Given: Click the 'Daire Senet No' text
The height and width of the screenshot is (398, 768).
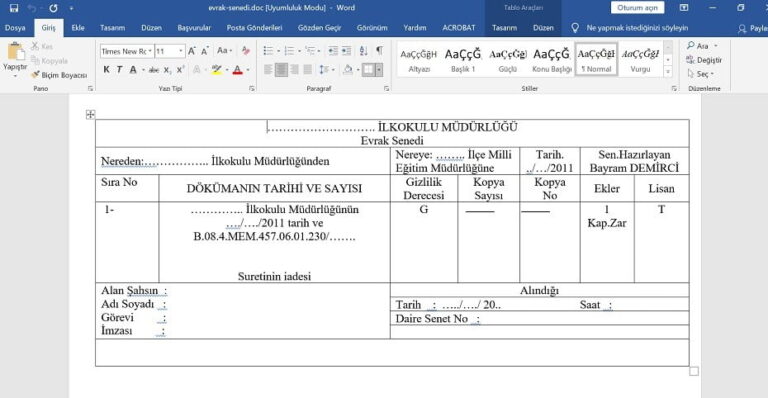Looking at the screenshot, I should 432,319.
